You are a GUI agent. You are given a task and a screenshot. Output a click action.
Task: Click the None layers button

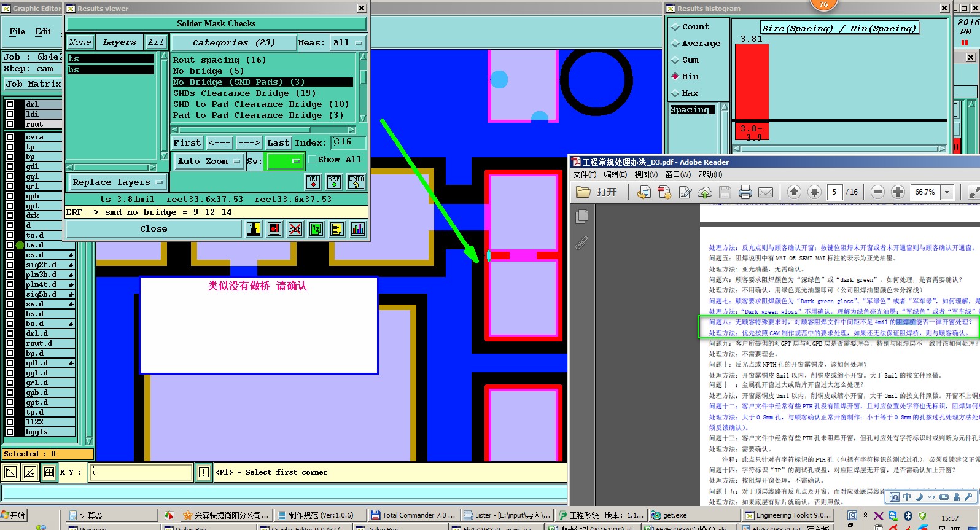[x=80, y=42]
